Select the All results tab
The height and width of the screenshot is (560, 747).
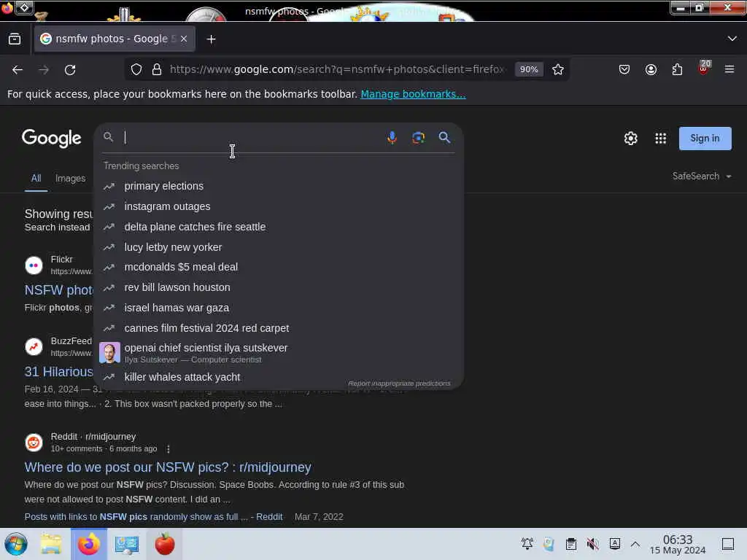pos(36,179)
